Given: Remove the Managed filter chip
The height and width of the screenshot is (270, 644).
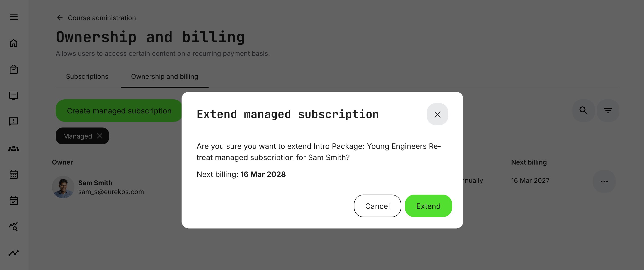Looking at the screenshot, I should (100, 136).
